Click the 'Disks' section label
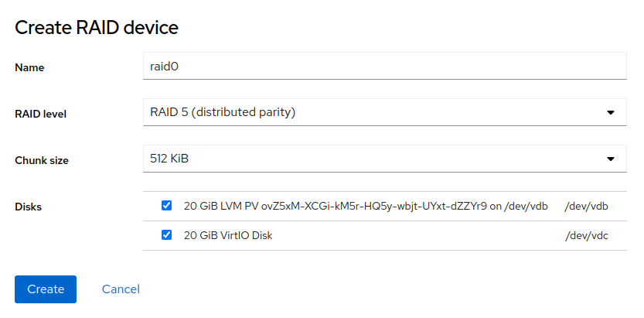The image size is (644, 318). pyautogui.click(x=29, y=207)
